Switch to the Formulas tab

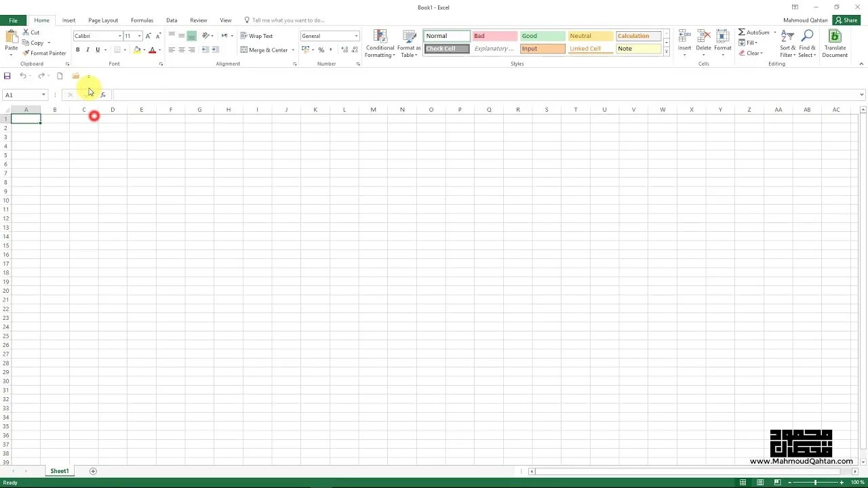142,20
